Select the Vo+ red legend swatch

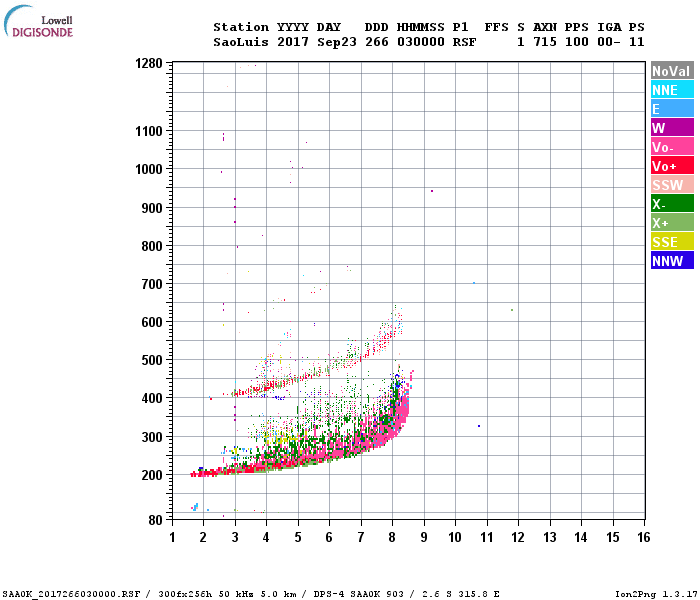point(672,166)
